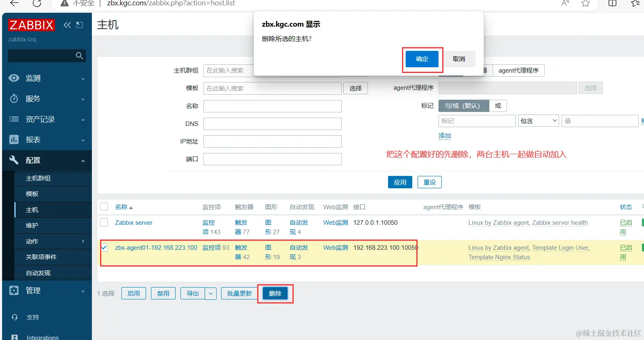Click the read aloud icon in address bar

pyautogui.click(x=565, y=3)
